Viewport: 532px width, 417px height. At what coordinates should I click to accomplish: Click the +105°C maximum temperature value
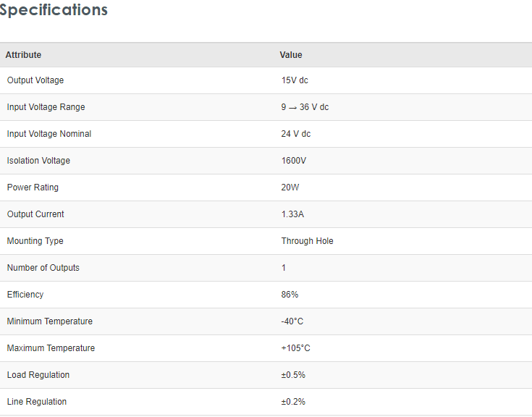point(295,348)
